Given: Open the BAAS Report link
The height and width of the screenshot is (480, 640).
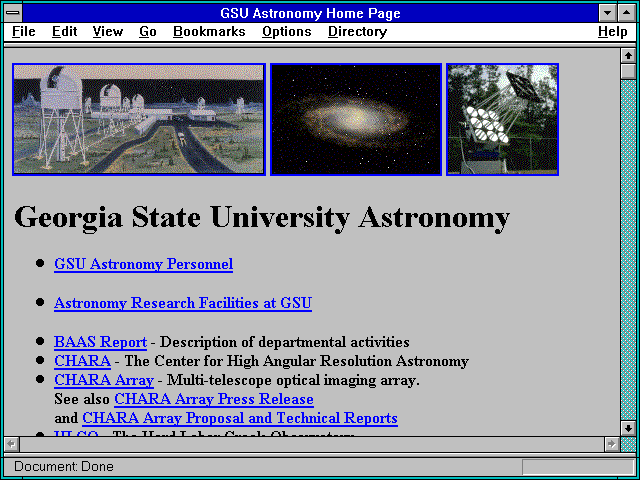Looking at the screenshot, I should click(x=100, y=342).
